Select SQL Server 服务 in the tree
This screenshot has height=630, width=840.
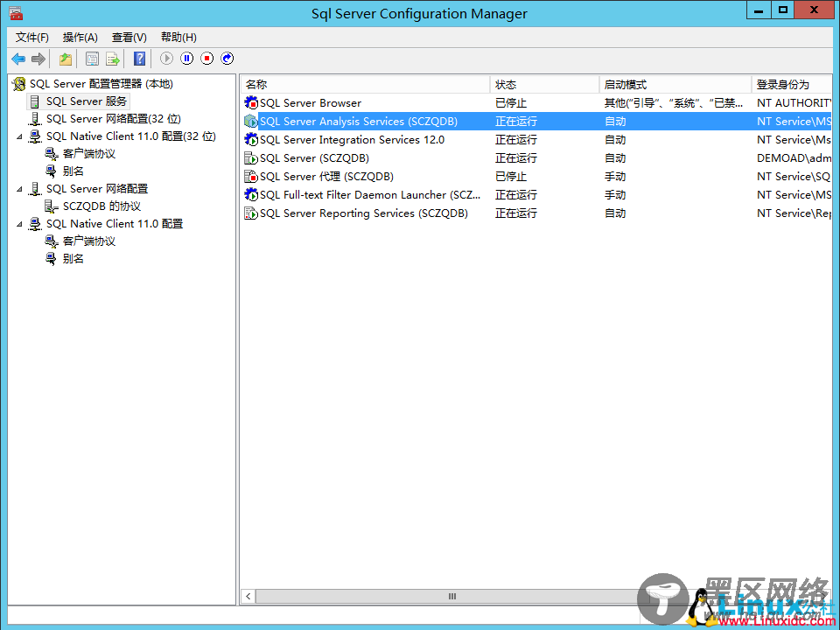tap(87, 101)
